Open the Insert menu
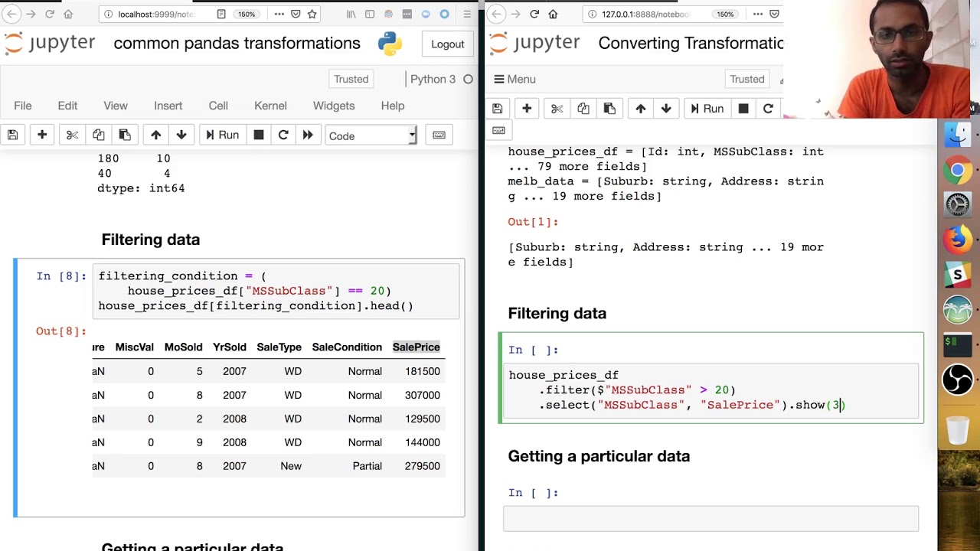This screenshot has height=551, width=980. pyautogui.click(x=168, y=106)
